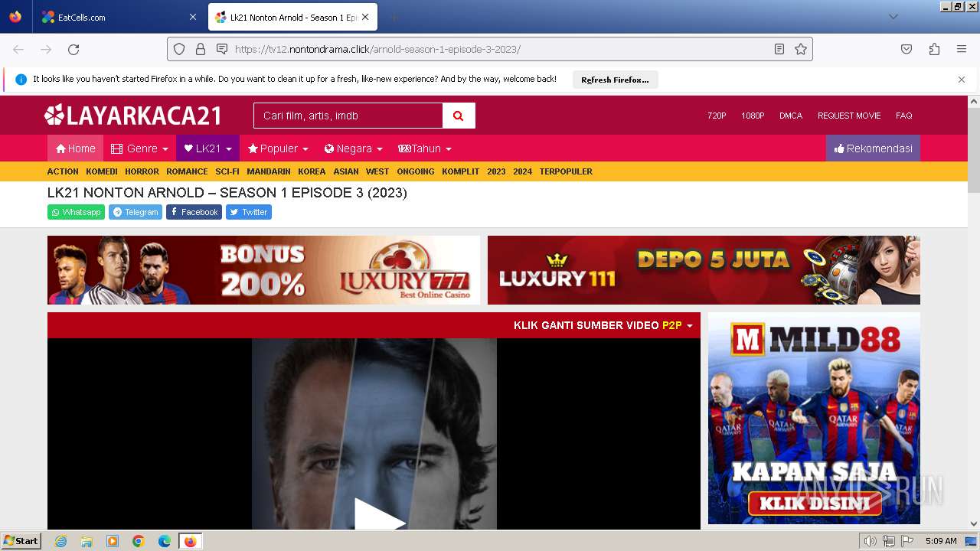The height and width of the screenshot is (551, 980).
Task: Open the Windows Start menu
Action: [21, 541]
